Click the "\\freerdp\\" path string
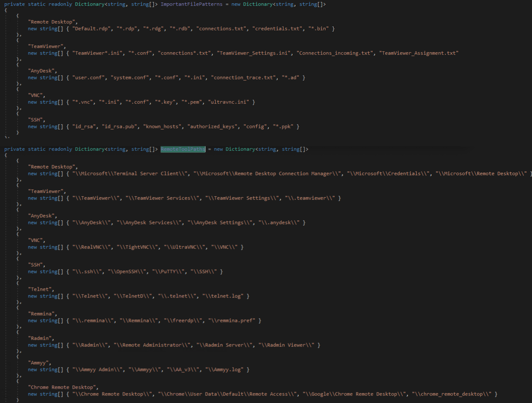This screenshot has width=532, height=403. coord(183,321)
